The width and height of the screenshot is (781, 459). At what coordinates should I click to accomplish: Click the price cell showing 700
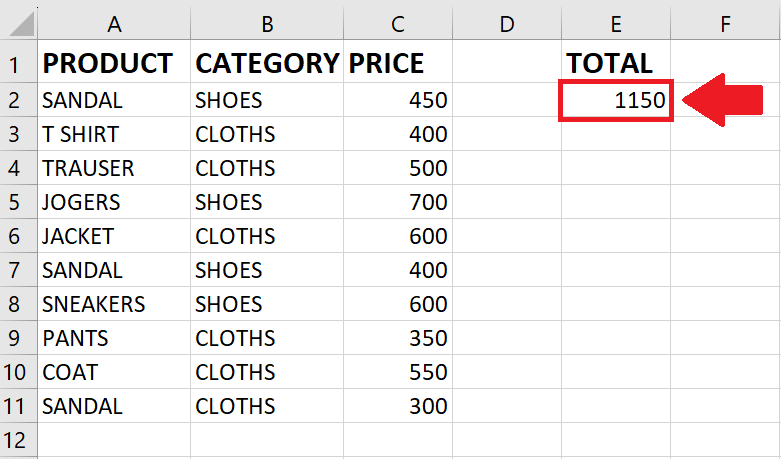pos(397,202)
